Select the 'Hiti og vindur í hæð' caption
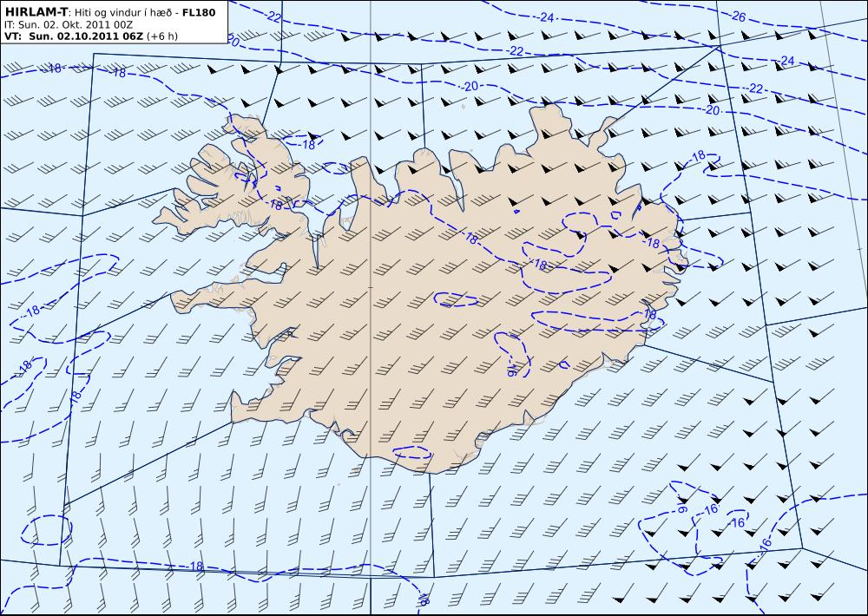 click(x=123, y=12)
